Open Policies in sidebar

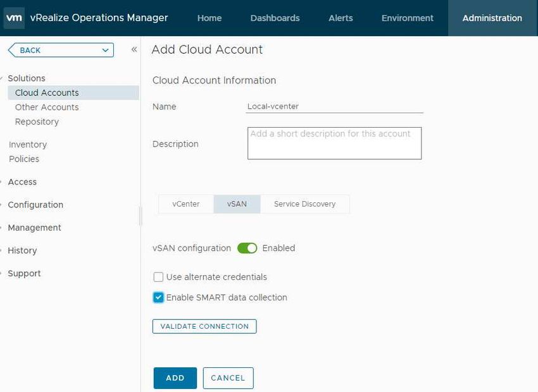(x=24, y=159)
